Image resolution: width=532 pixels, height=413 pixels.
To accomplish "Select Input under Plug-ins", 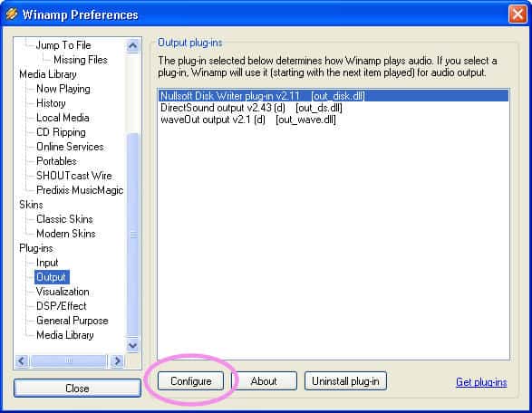I will [x=47, y=263].
